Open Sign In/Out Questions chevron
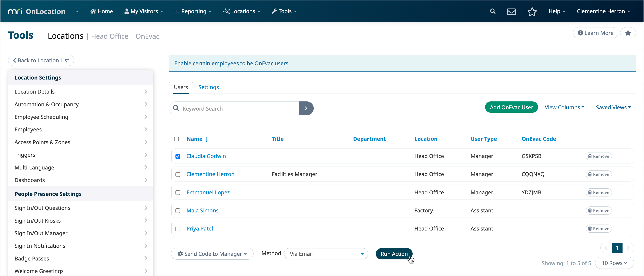Viewport: 644px width, 276px height. click(x=146, y=208)
